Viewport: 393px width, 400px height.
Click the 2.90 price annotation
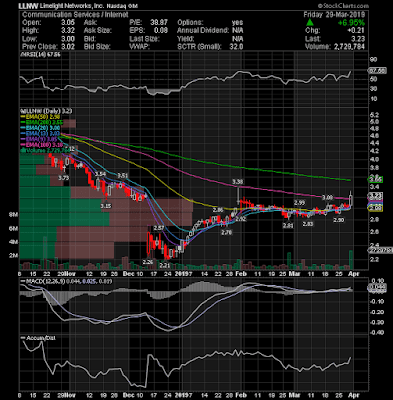tap(339, 220)
